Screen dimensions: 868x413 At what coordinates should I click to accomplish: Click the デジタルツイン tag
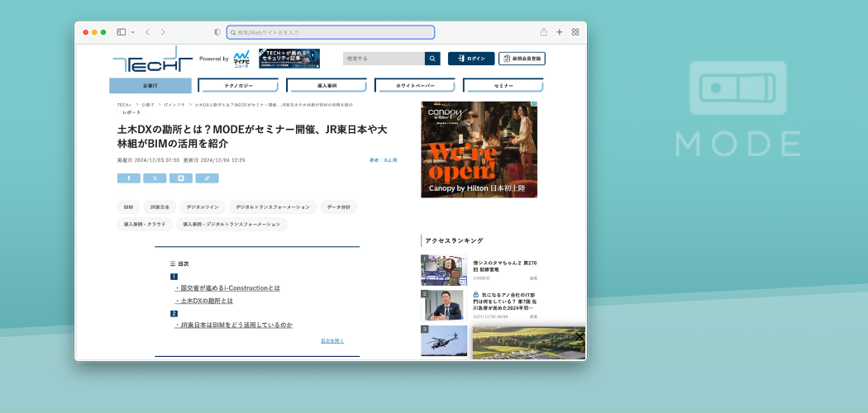[202, 207]
